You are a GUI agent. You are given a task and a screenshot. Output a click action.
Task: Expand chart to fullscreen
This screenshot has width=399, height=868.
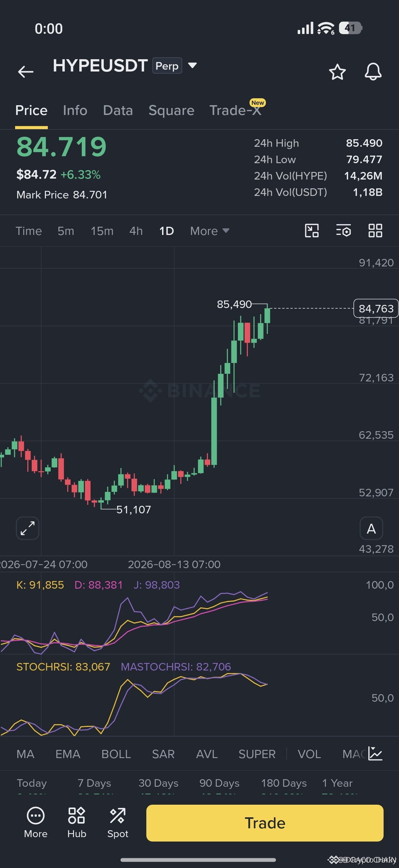point(28,528)
